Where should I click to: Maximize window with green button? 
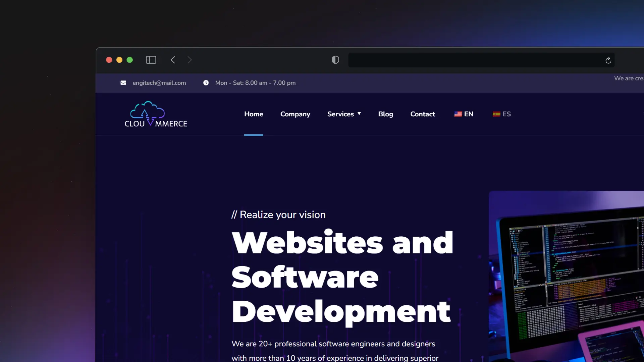tap(130, 60)
